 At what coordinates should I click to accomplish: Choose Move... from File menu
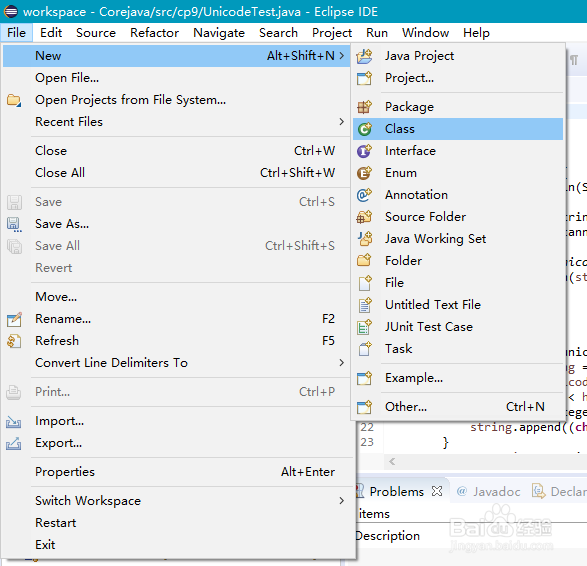(177, 297)
